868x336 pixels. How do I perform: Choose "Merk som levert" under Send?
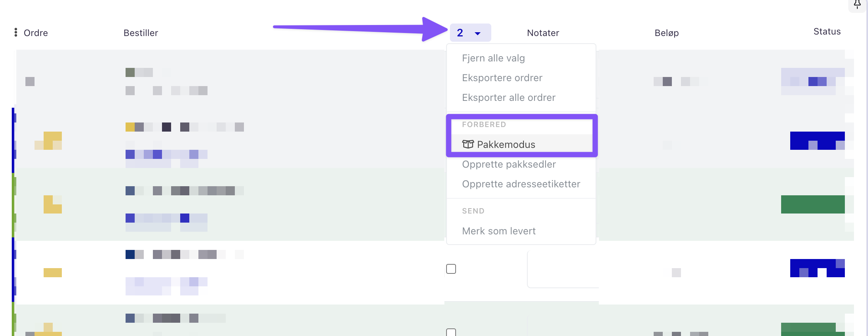(x=498, y=231)
